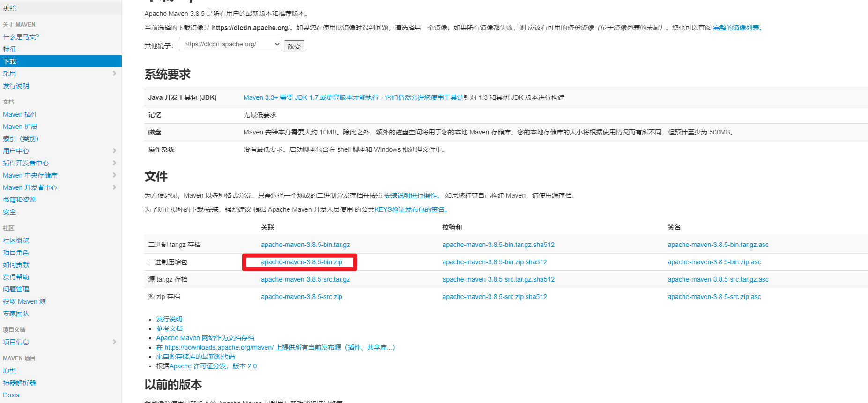This screenshot has height=403, width=868.
Task: Select the 下载 sidebar item
Action: coord(61,61)
